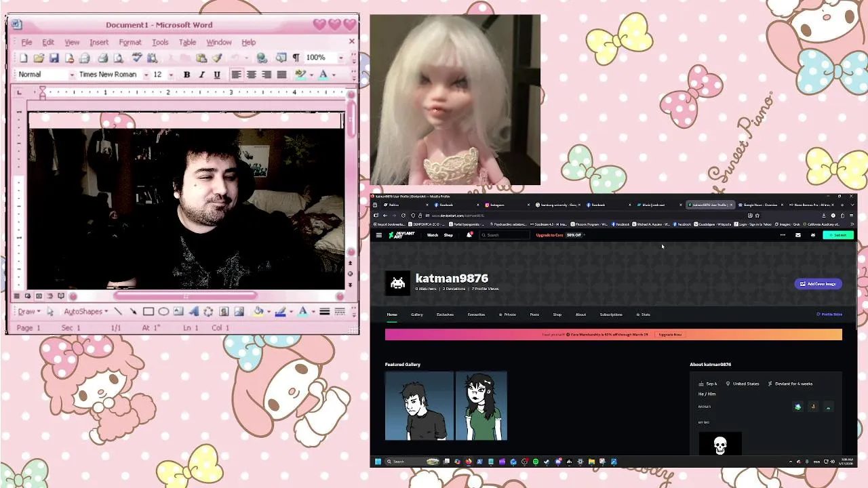Screen dimensions: 868x488
Task: Set Align Right in Word toolbar
Action: tap(267, 75)
